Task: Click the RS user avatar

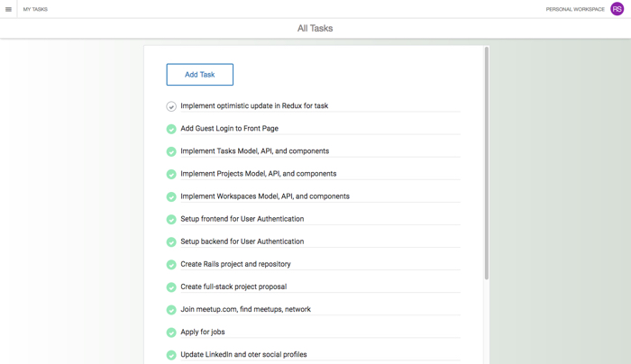Action: 617,9
